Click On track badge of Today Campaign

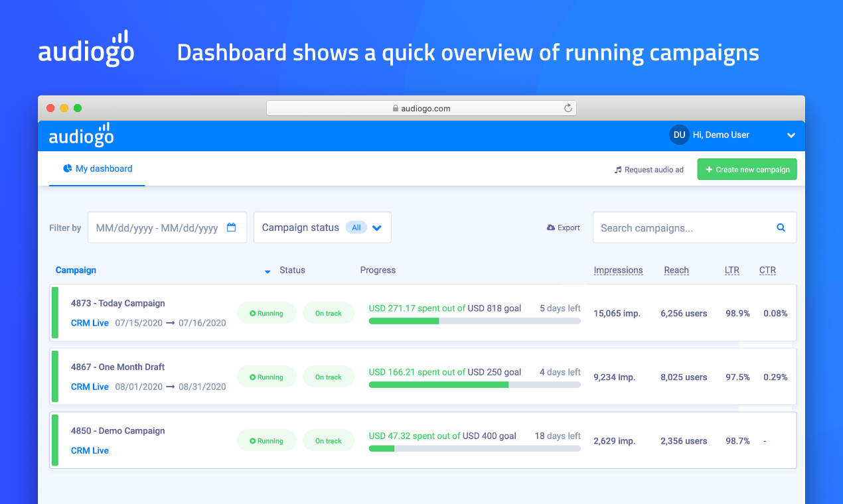point(328,313)
